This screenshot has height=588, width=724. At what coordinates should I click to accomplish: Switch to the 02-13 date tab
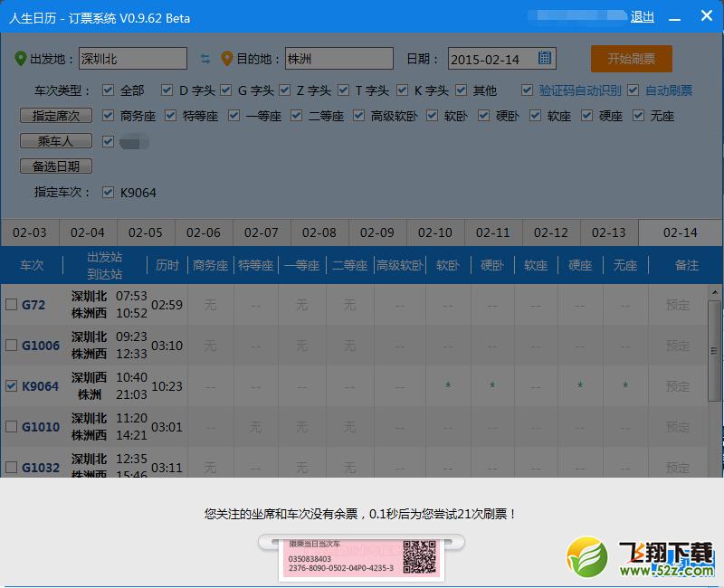click(609, 232)
